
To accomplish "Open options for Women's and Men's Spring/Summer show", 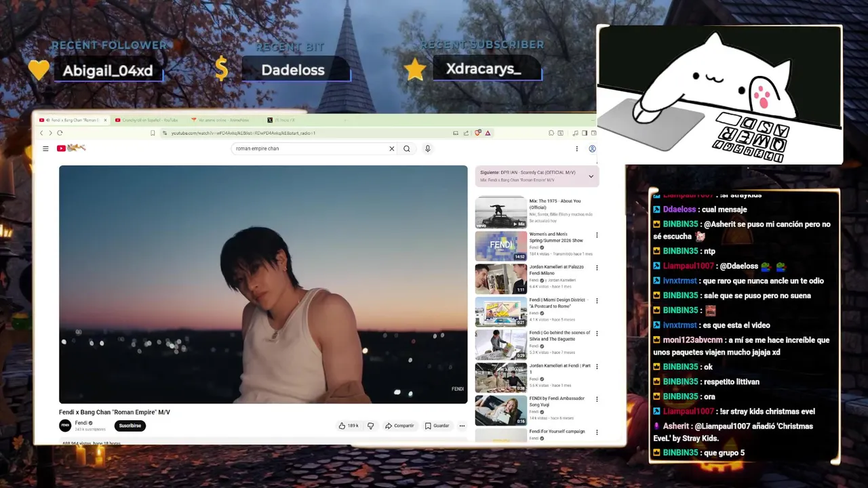I will point(597,235).
